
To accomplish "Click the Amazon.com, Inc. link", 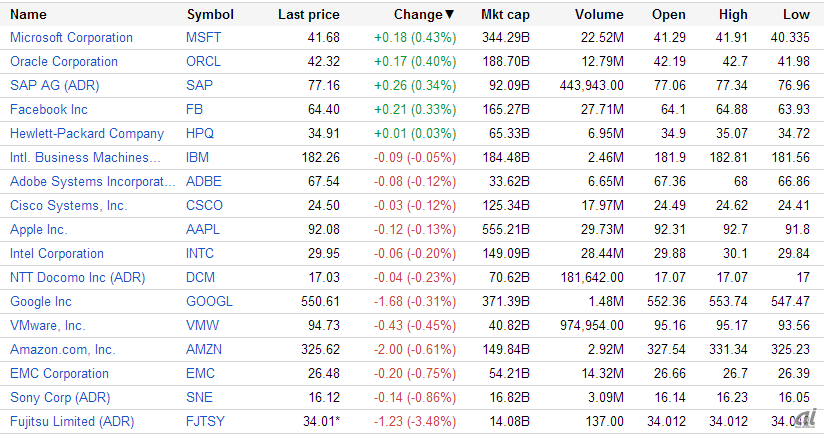I will pyautogui.click(x=63, y=350).
